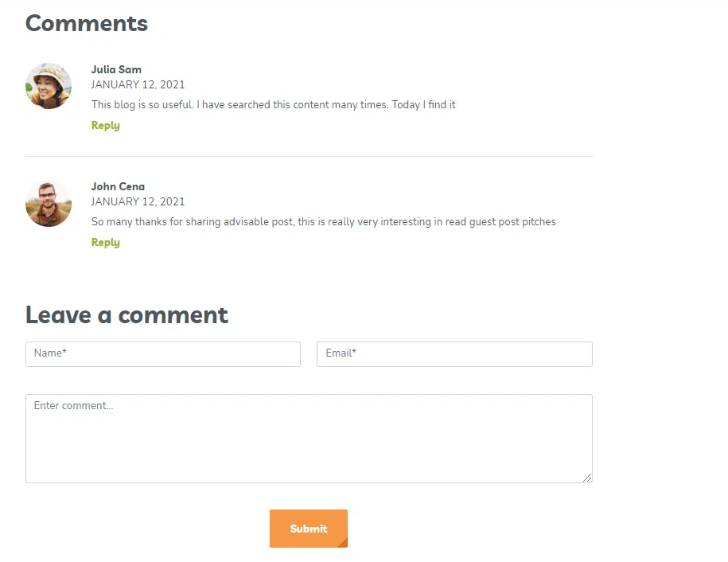Reply to John Cena's comment
Screen dimensions: 728x562
click(x=105, y=243)
